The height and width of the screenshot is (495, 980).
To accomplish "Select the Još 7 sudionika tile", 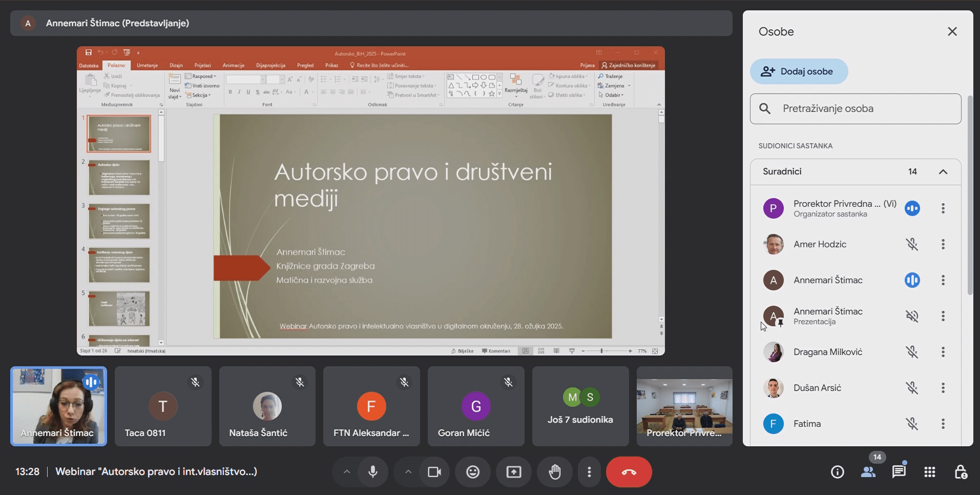I will point(580,406).
